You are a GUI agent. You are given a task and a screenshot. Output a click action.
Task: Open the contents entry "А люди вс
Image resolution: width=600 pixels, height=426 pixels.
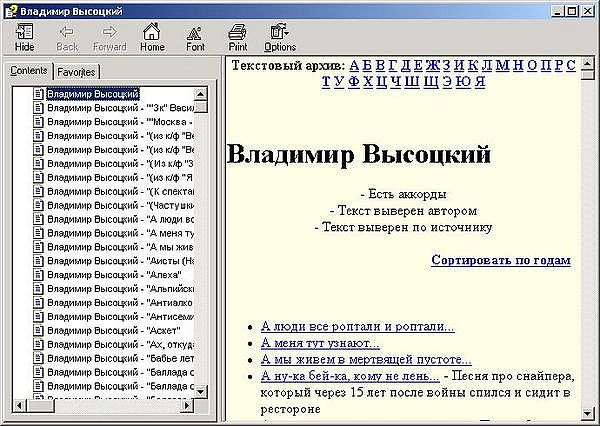pyautogui.click(x=121, y=219)
